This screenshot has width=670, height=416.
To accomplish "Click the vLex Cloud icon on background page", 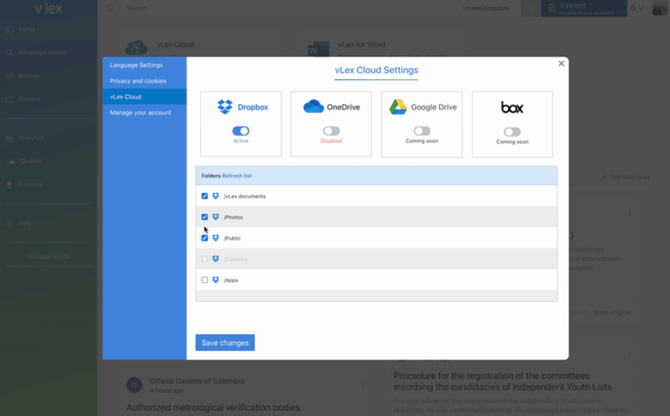I will tap(136, 48).
